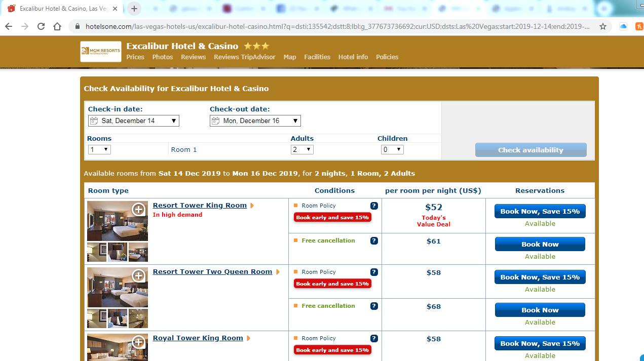Click the browser address bar URL

point(337,26)
